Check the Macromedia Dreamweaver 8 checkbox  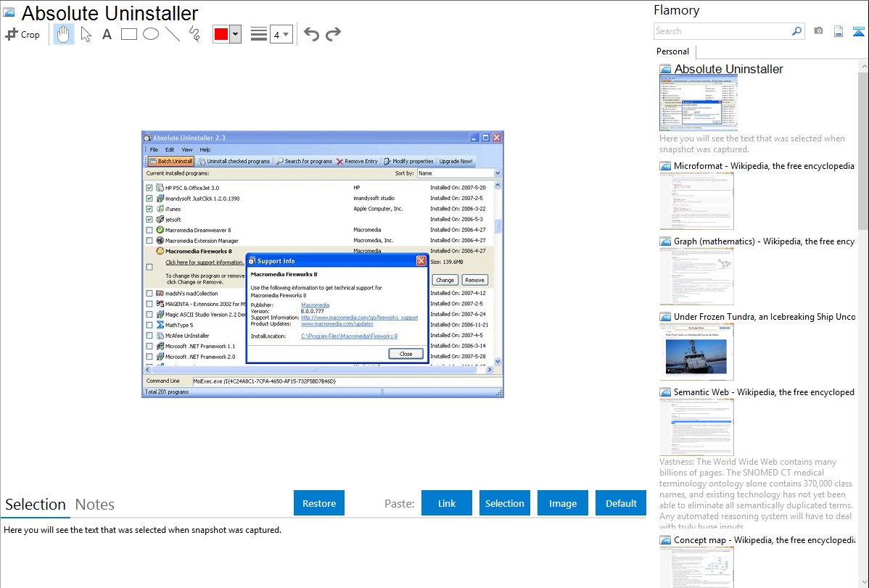149,230
